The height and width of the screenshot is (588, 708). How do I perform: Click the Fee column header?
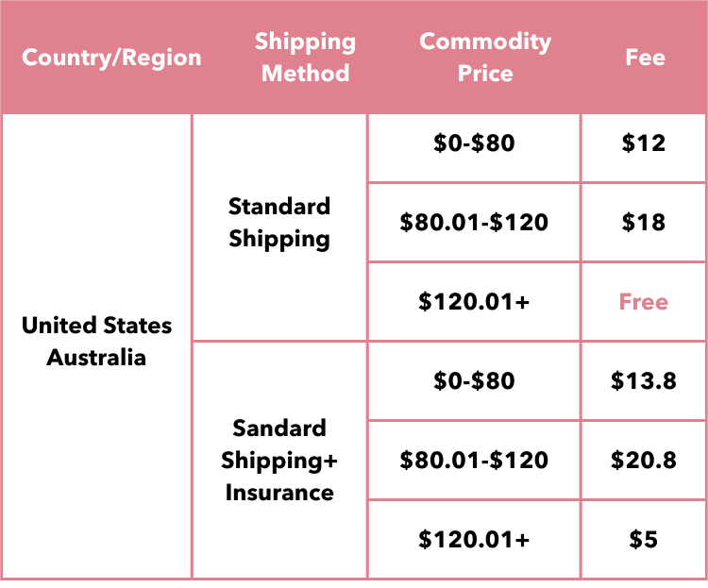click(646, 58)
